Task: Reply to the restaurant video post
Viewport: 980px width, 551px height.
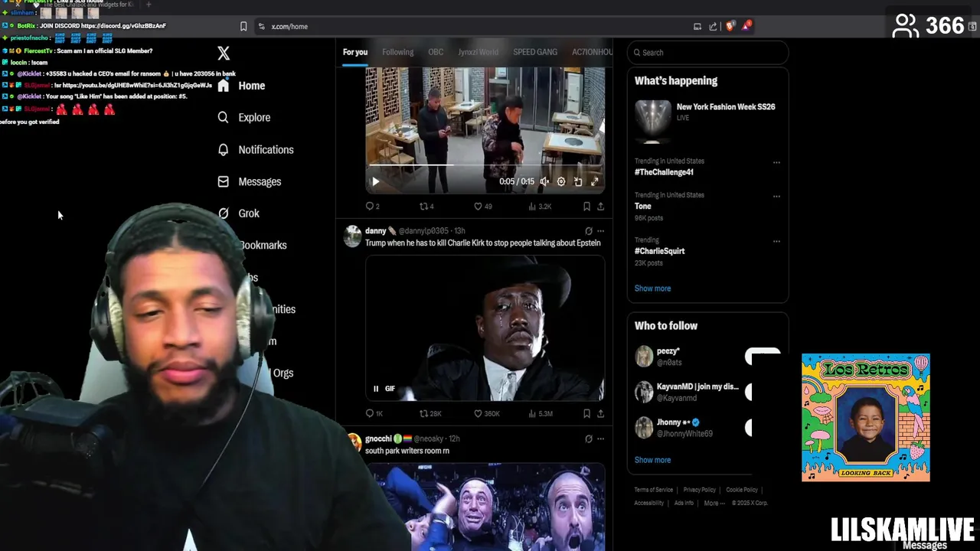Action: pyautogui.click(x=373, y=207)
